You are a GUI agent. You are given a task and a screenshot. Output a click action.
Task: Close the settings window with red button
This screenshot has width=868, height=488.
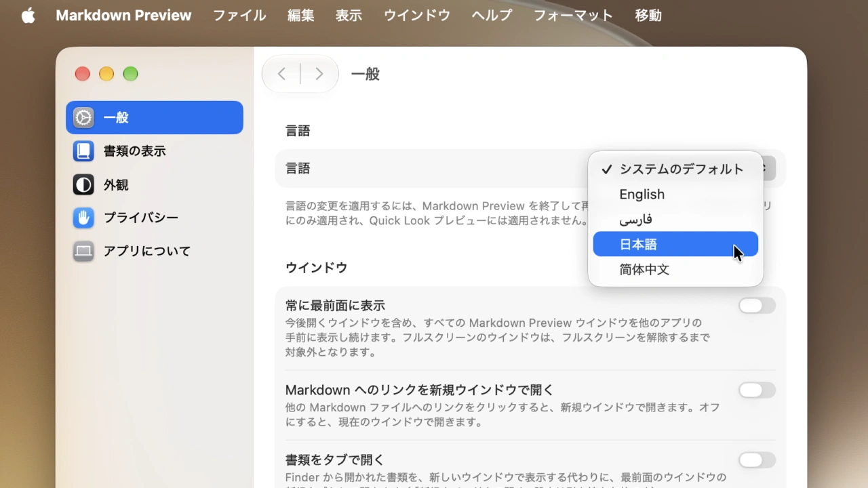83,74
